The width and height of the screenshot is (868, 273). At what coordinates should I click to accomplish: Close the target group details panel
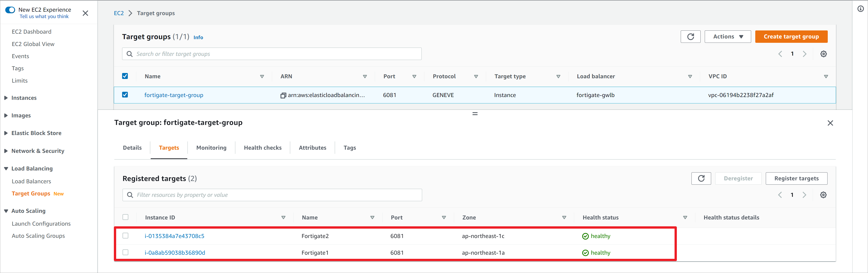(x=830, y=123)
